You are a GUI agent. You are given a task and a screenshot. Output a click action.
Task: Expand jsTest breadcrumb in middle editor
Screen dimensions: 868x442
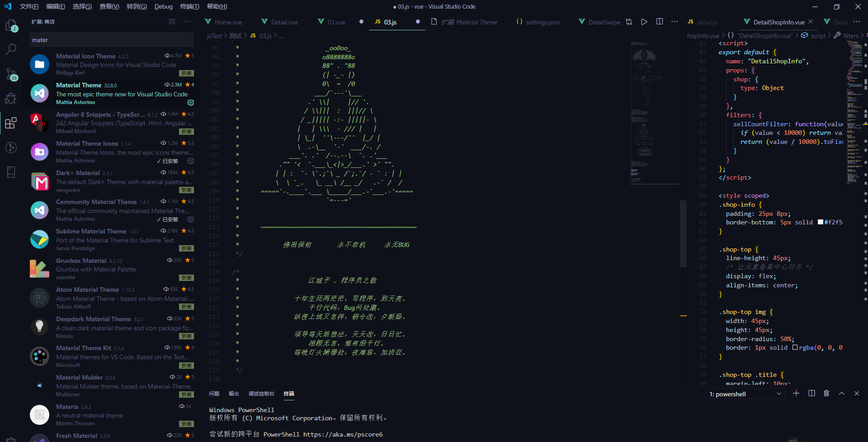click(214, 36)
